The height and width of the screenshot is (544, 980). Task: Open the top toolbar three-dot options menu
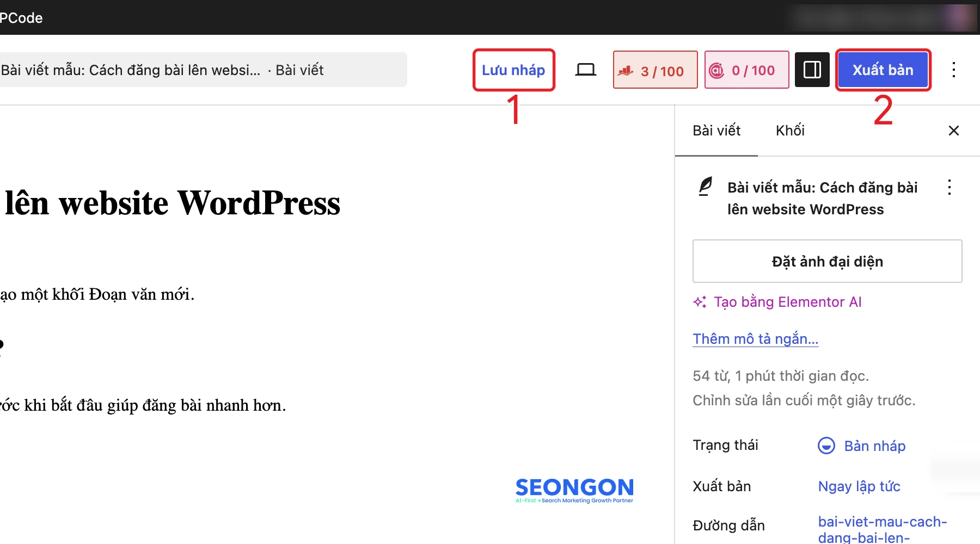pos(954,70)
